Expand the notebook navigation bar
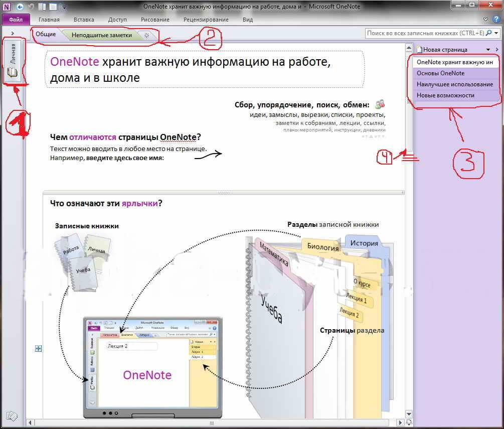This screenshot has height=429, width=504. pos(13,34)
